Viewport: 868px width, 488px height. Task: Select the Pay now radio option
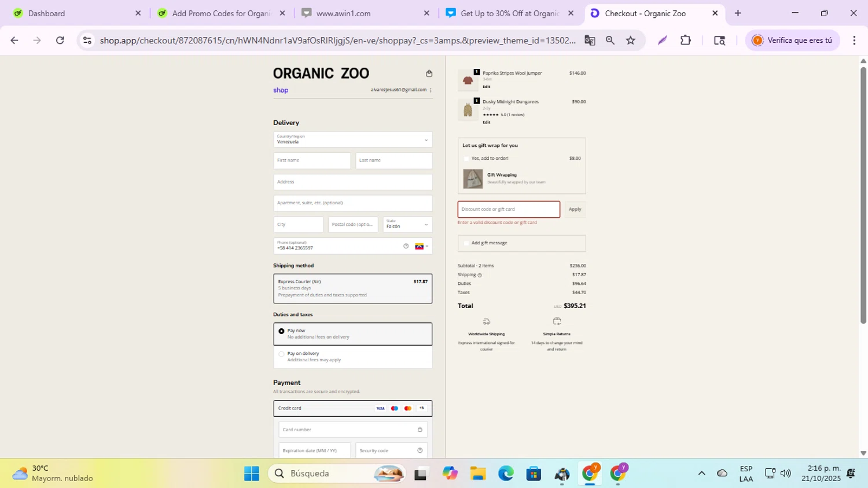[x=281, y=331]
